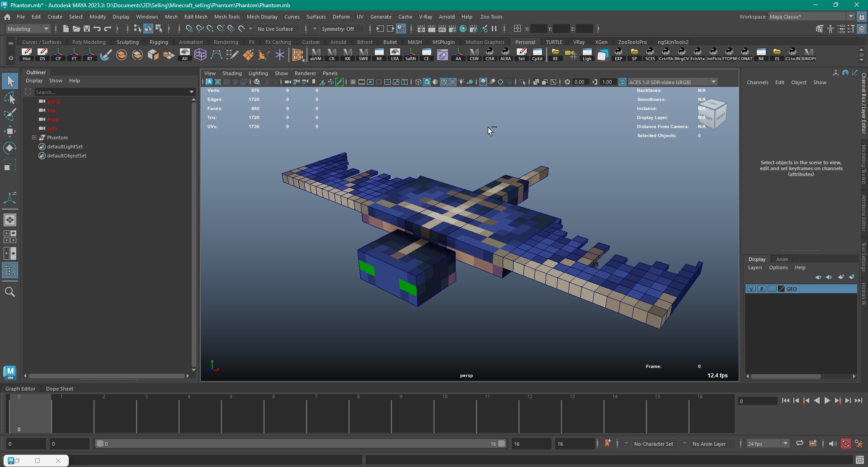Screen dimensions: 868x467
Task: Click the GEO layer color swatch
Action: 781,289
